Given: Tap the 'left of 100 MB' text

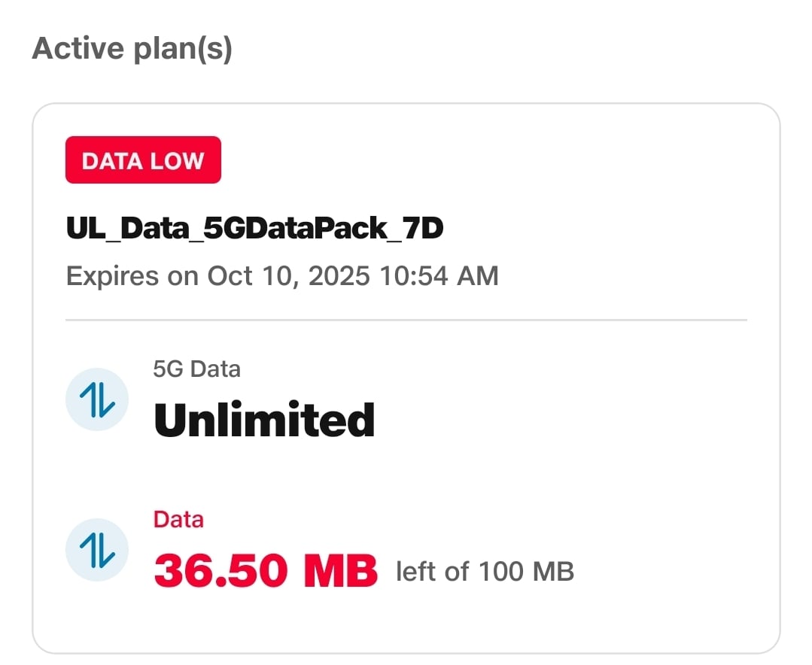Looking at the screenshot, I should click(x=485, y=572).
